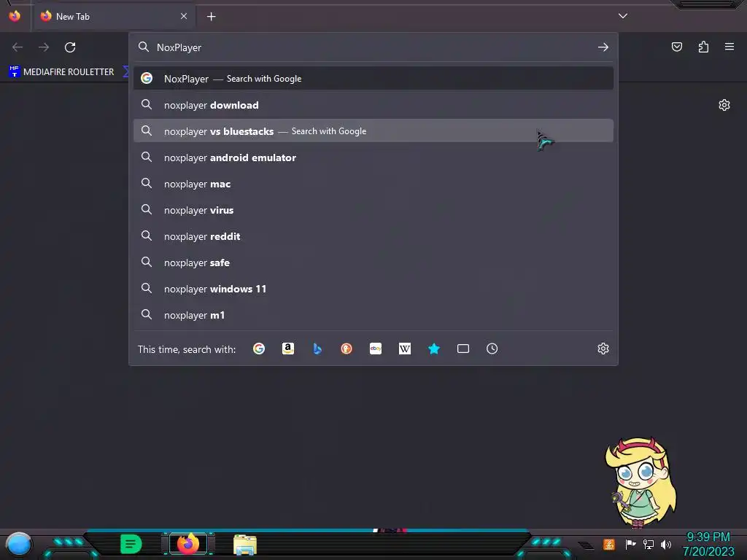Open the network tray icon

649,544
